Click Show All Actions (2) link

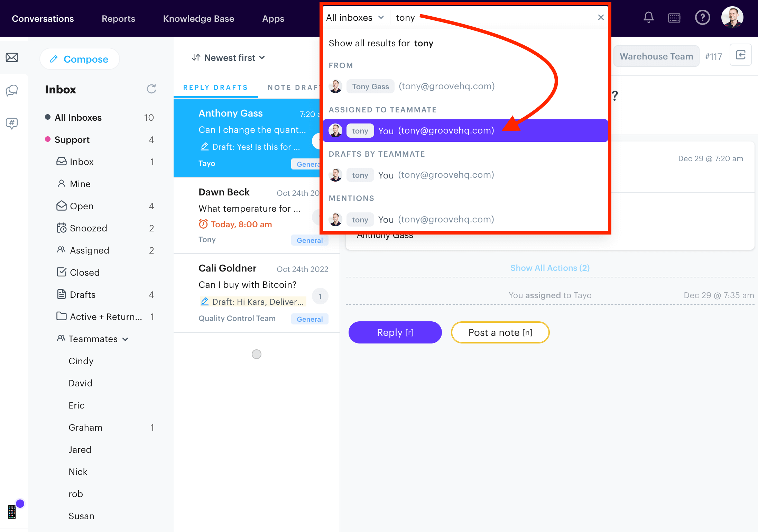pyautogui.click(x=550, y=268)
